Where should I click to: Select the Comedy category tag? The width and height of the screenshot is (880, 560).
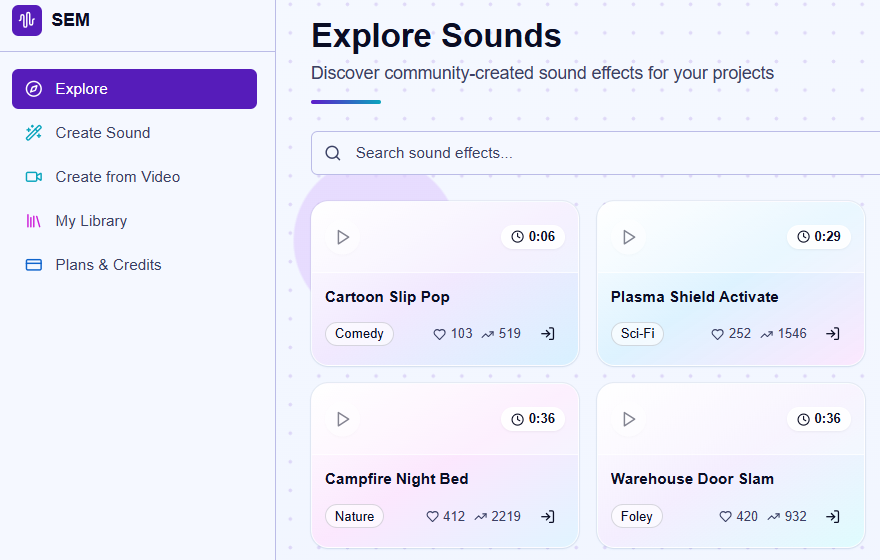click(x=359, y=334)
